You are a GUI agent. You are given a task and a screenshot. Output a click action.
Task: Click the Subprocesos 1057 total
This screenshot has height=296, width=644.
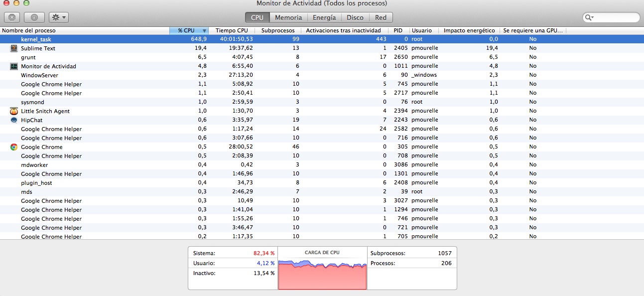pyautogui.click(x=445, y=253)
